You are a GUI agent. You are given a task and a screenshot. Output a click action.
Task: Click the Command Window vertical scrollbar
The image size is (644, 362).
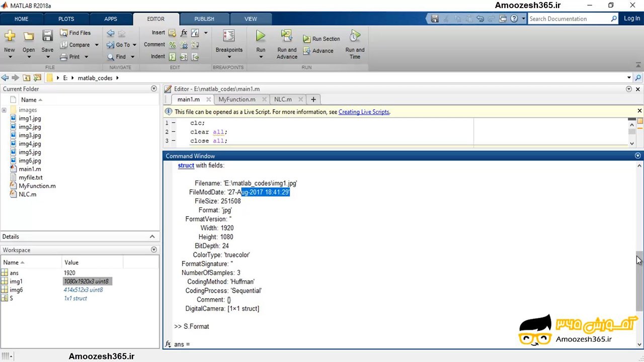(x=639, y=281)
